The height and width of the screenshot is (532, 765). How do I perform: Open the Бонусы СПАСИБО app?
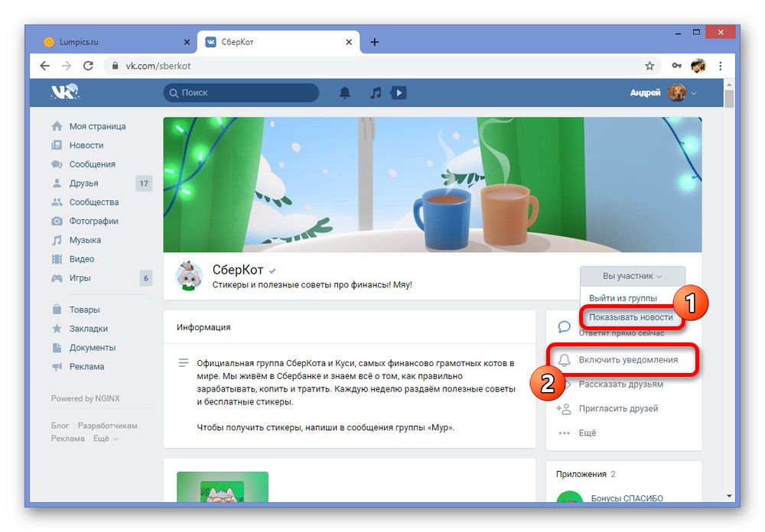627,498
